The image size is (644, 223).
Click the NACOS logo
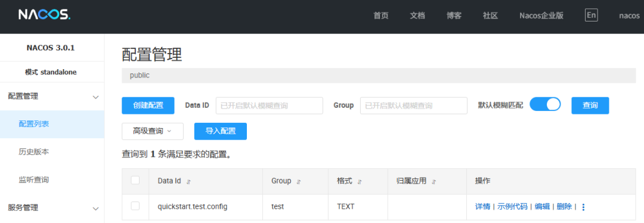coord(44,15)
